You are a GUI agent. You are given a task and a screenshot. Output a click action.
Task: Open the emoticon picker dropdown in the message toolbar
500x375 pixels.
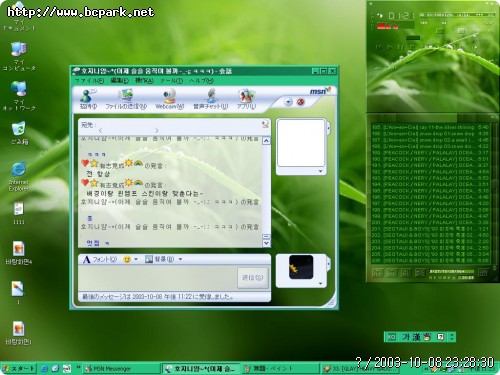136,259
